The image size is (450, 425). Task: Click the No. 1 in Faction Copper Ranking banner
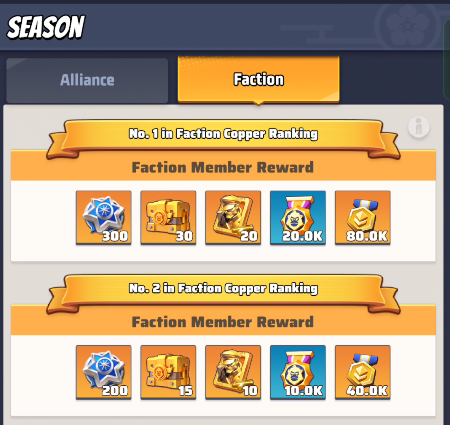pyautogui.click(x=223, y=135)
